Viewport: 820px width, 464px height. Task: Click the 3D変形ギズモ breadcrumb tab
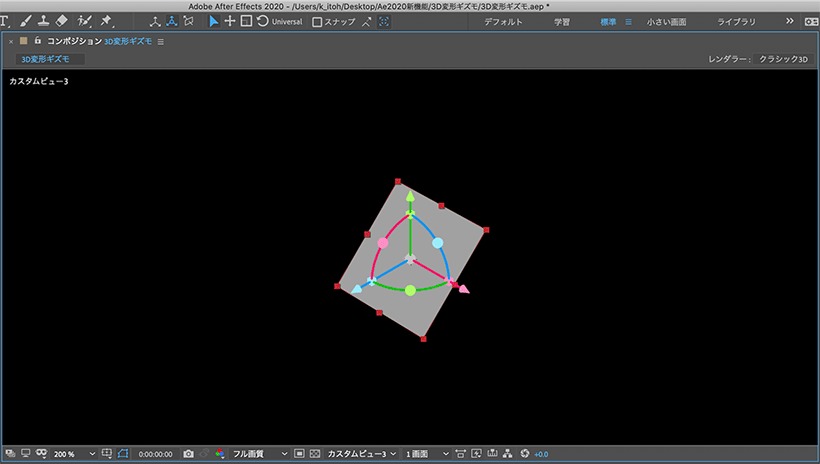[x=45, y=59]
